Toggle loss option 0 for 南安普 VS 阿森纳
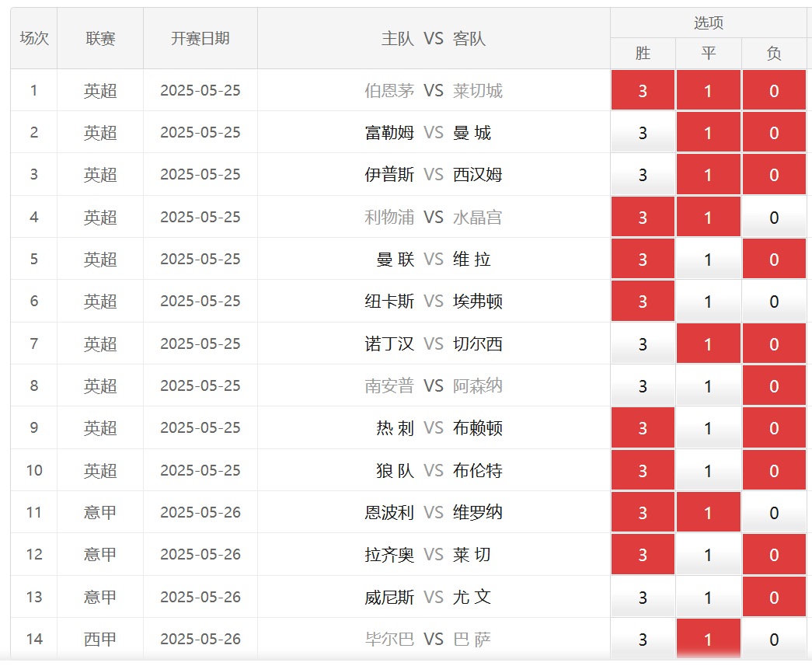This screenshot has height=666, width=812. tap(774, 385)
